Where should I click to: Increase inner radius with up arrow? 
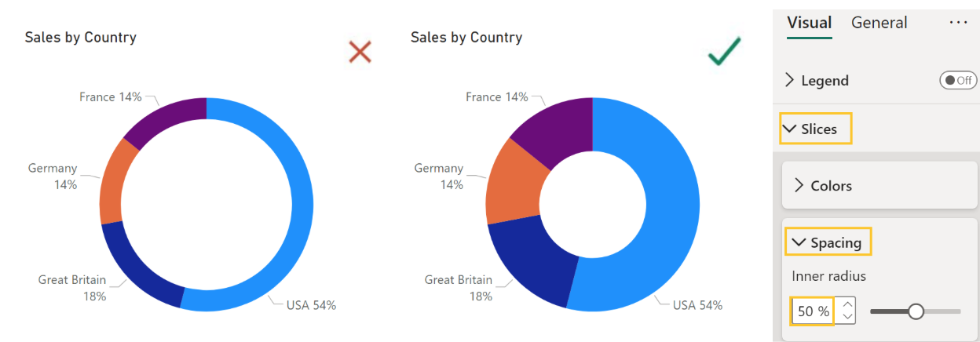(847, 304)
